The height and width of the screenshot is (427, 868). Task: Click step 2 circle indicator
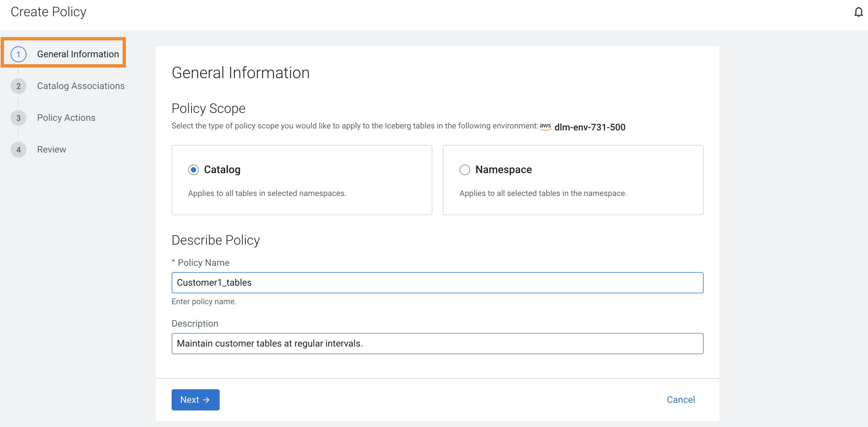coord(19,86)
